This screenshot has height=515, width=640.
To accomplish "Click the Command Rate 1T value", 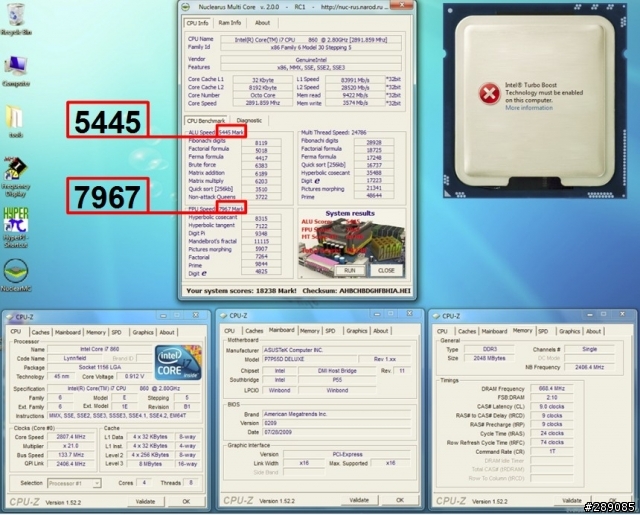I will click(x=551, y=451).
